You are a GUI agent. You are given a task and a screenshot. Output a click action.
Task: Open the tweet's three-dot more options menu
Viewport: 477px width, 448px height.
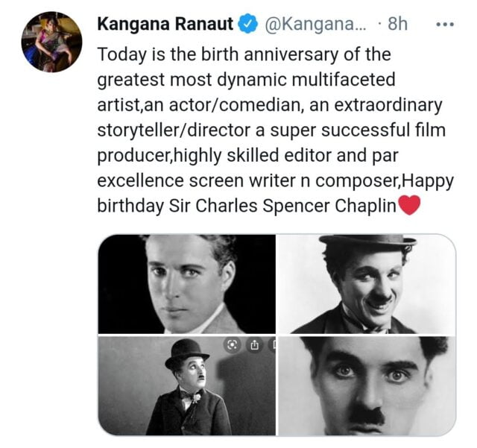[x=445, y=24]
